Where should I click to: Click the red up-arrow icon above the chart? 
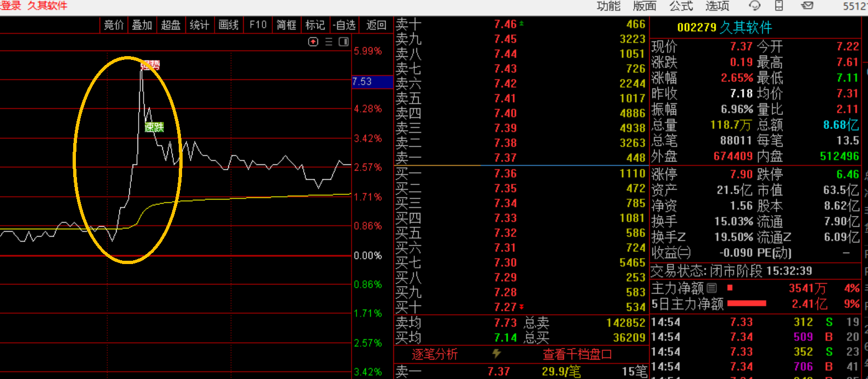(313, 42)
